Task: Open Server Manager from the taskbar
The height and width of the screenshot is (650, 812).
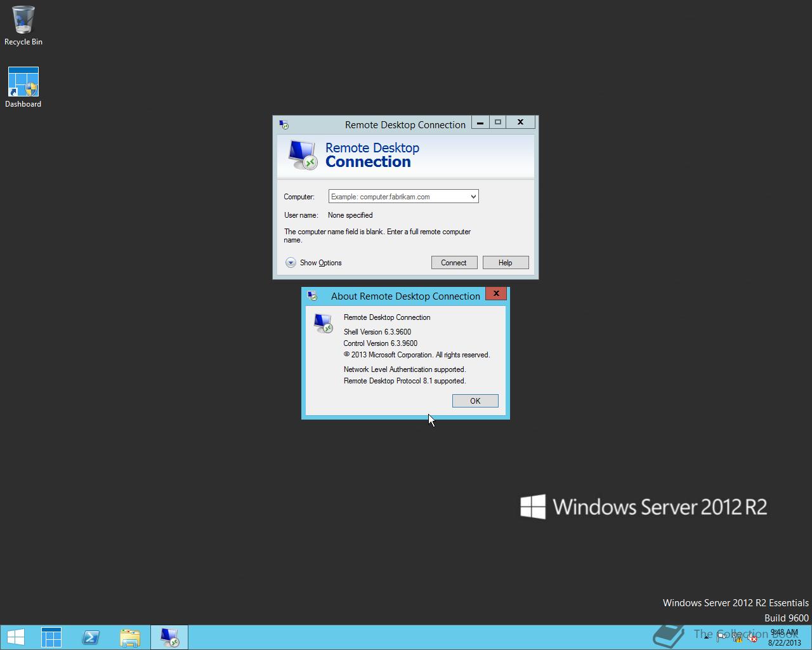Action: [51, 637]
